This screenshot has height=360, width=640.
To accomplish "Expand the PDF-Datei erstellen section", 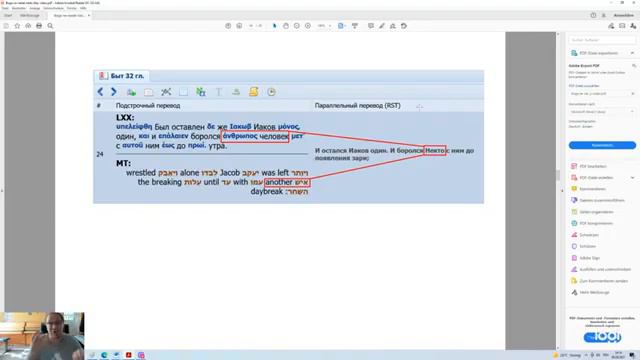I will click(x=632, y=178).
